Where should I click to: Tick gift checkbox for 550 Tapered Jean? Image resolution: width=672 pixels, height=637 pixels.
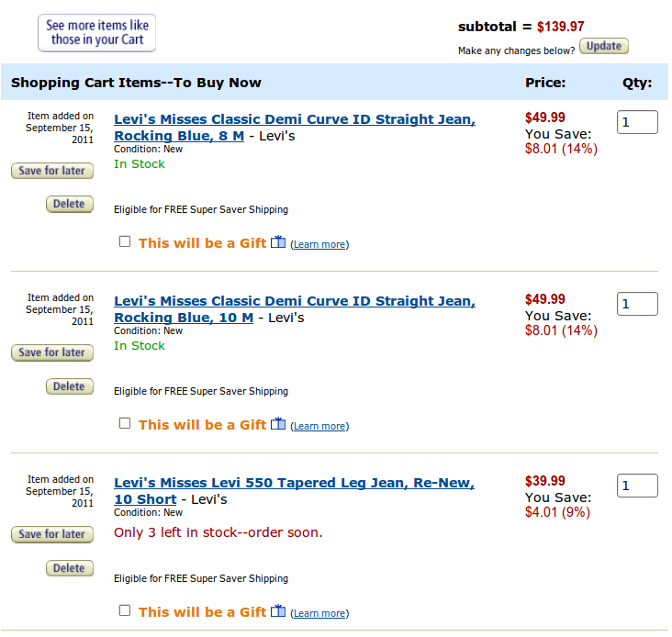click(x=125, y=610)
